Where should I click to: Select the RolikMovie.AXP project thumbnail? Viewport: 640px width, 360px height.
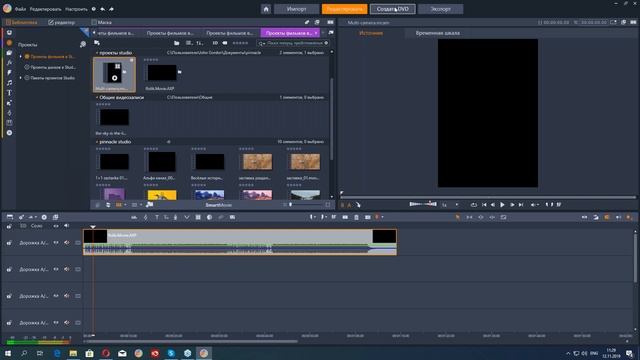pyautogui.click(x=162, y=73)
